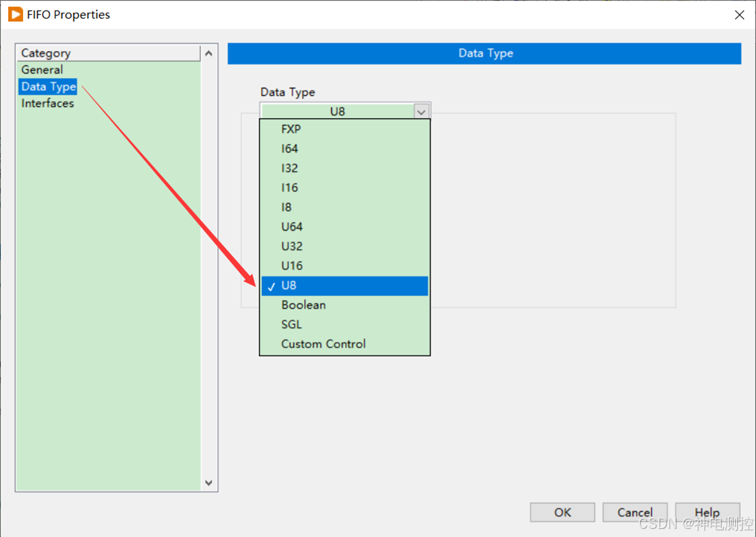This screenshot has height=537, width=756.
Task: Toggle the Data Type dropdown arrow
Action: pos(421,112)
